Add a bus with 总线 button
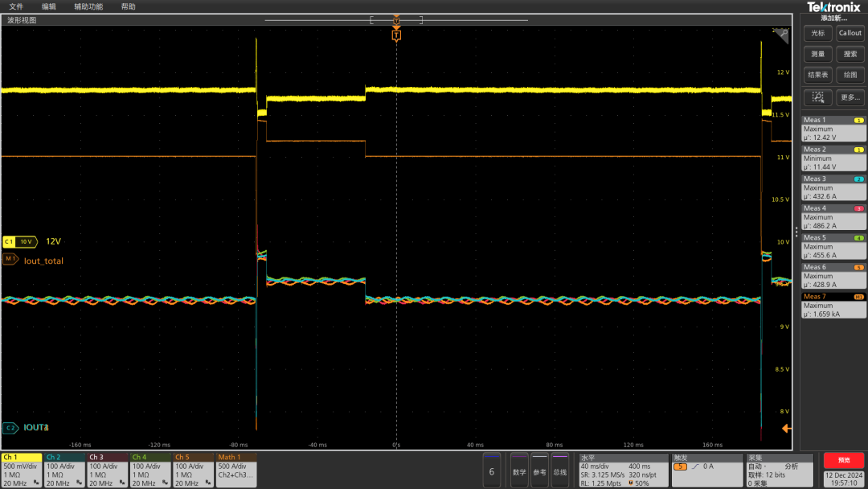The height and width of the screenshot is (489, 868). tap(559, 471)
